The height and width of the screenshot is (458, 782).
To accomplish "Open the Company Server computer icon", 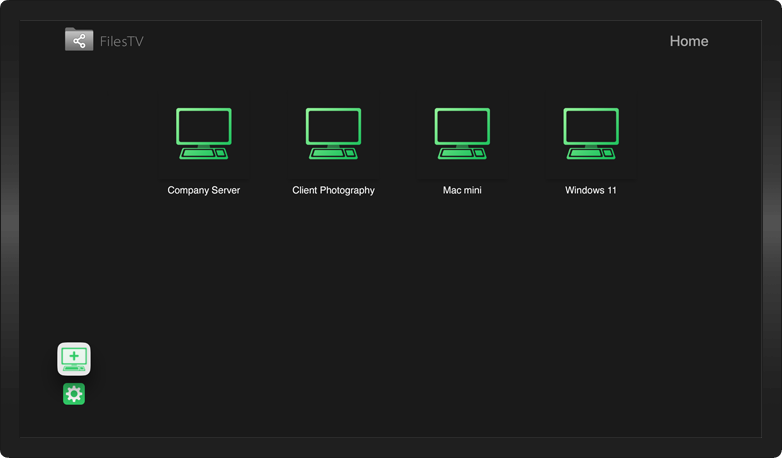I will click(x=203, y=134).
